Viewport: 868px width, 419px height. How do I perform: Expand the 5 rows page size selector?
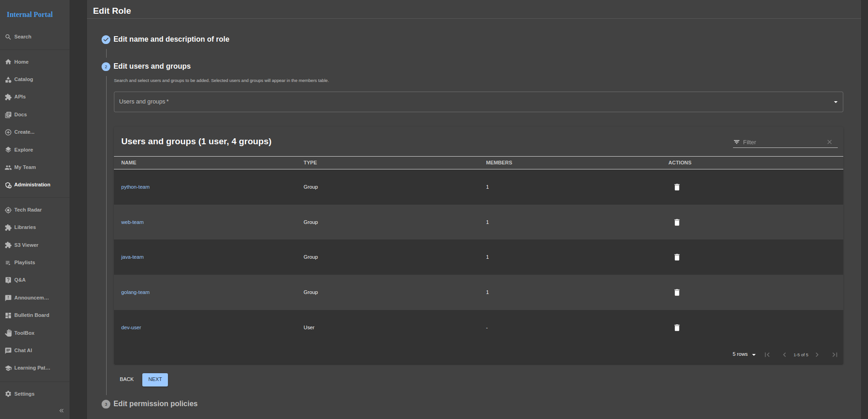744,354
